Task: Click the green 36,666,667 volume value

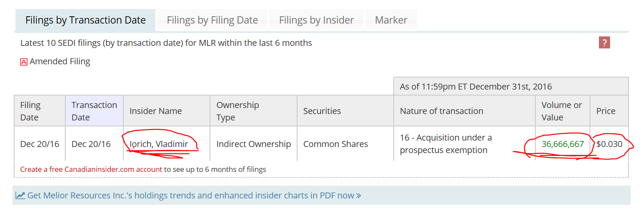Action: click(562, 144)
